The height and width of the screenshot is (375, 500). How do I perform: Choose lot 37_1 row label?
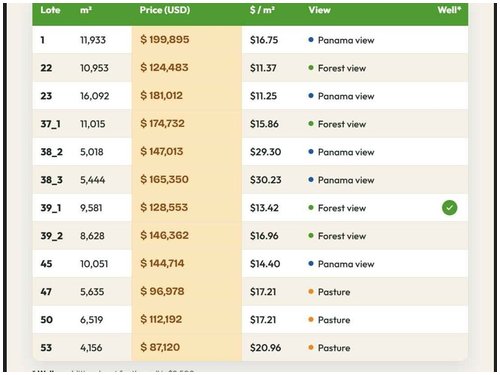(50, 124)
